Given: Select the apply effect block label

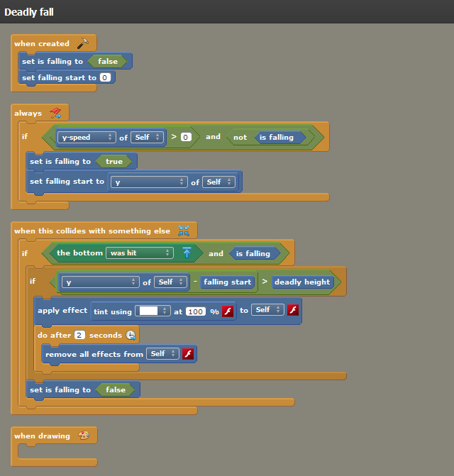Looking at the screenshot, I should point(62,311).
